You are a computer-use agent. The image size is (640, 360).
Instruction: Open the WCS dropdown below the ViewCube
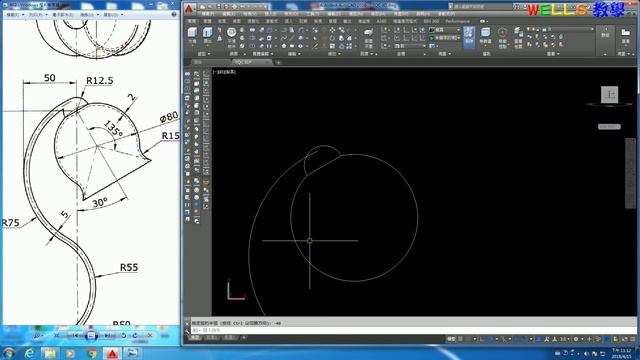609,127
